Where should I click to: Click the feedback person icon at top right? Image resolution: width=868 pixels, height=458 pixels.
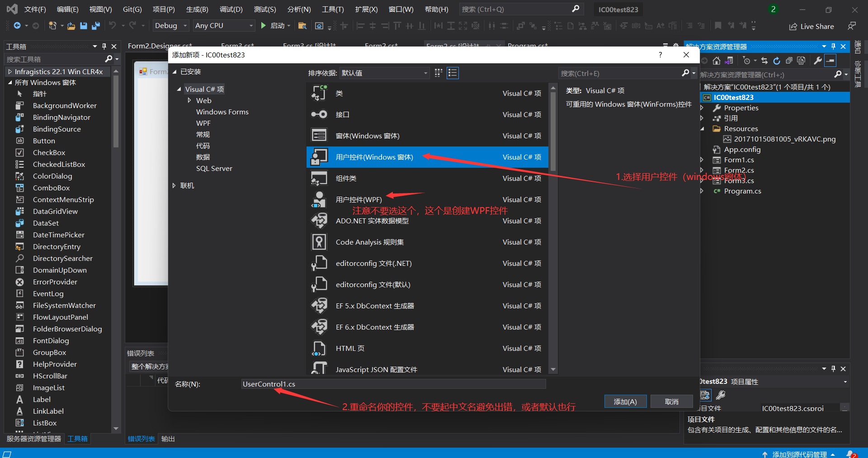click(852, 26)
